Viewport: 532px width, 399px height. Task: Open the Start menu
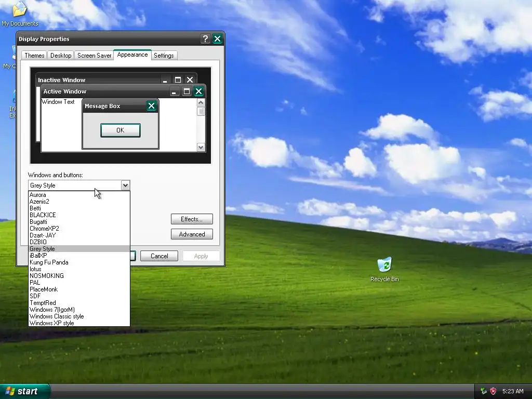pyautogui.click(x=24, y=391)
